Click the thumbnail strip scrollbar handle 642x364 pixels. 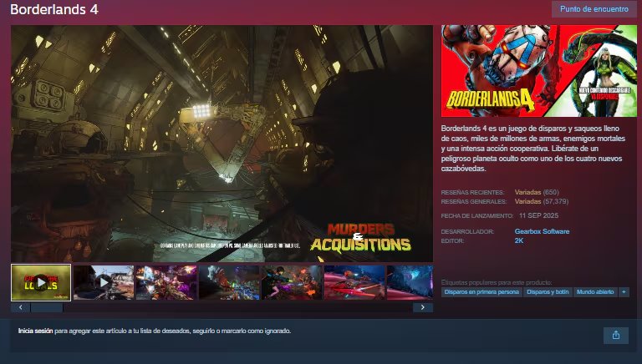click(47, 307)
